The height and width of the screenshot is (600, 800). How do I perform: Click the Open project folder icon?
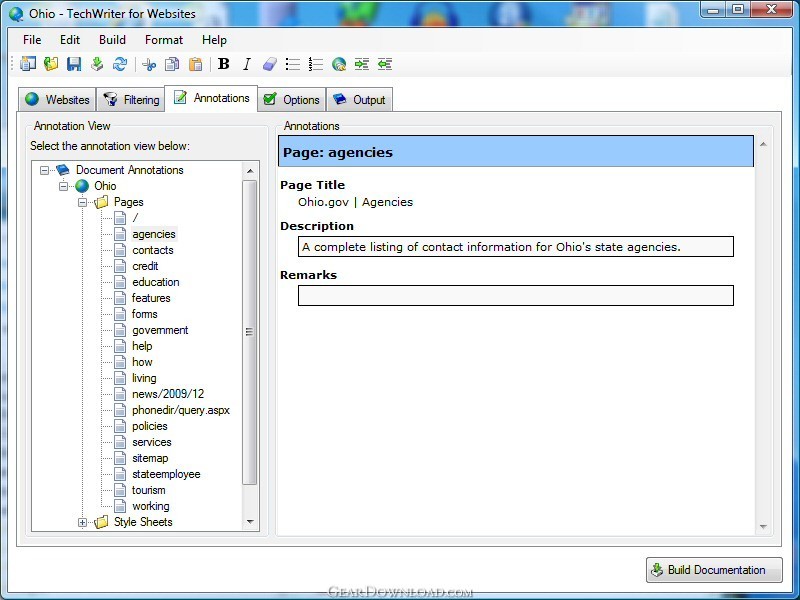51,64
